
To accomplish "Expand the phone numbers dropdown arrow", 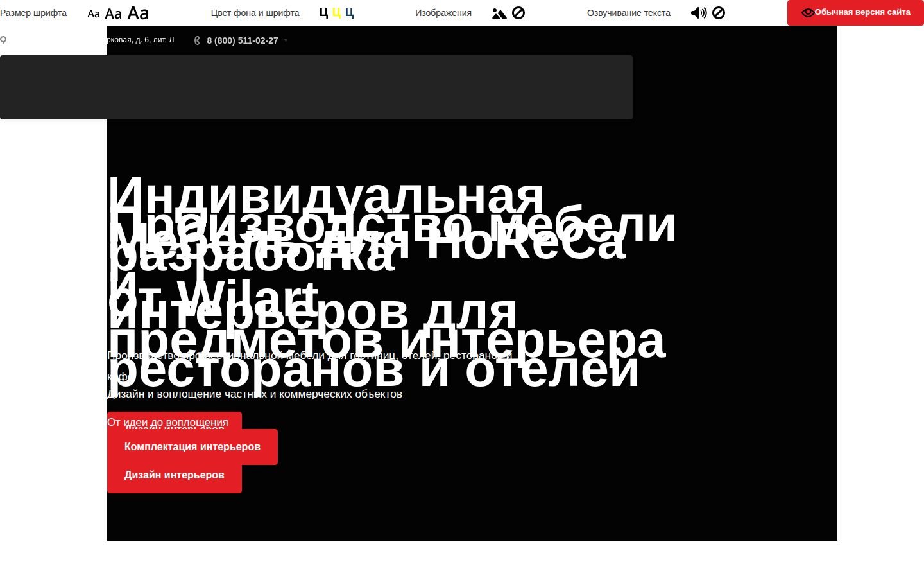I will pyautogui.click(x=286, y=40).
